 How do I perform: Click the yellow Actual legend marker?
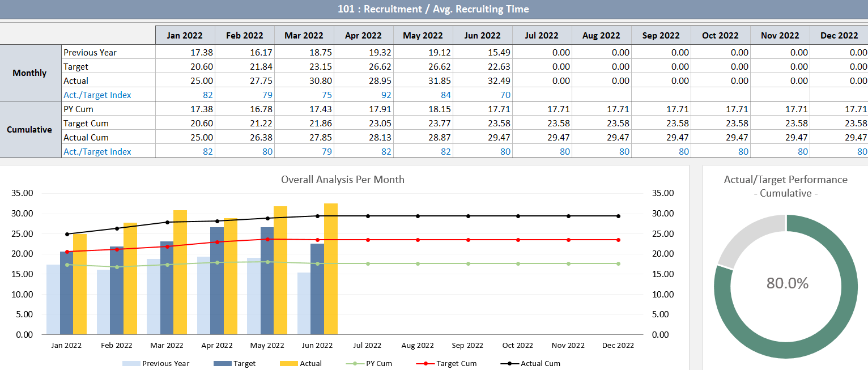[x=290, y=363]
